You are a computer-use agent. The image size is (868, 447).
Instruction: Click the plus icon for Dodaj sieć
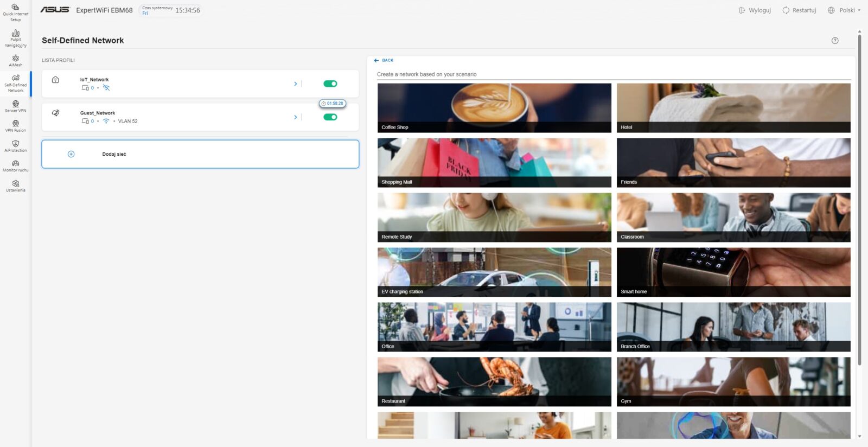tap(71, 154)
